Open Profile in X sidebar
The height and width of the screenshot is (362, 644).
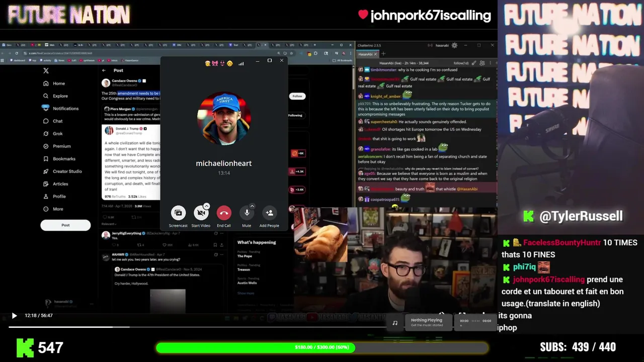(x=54, y=197)
